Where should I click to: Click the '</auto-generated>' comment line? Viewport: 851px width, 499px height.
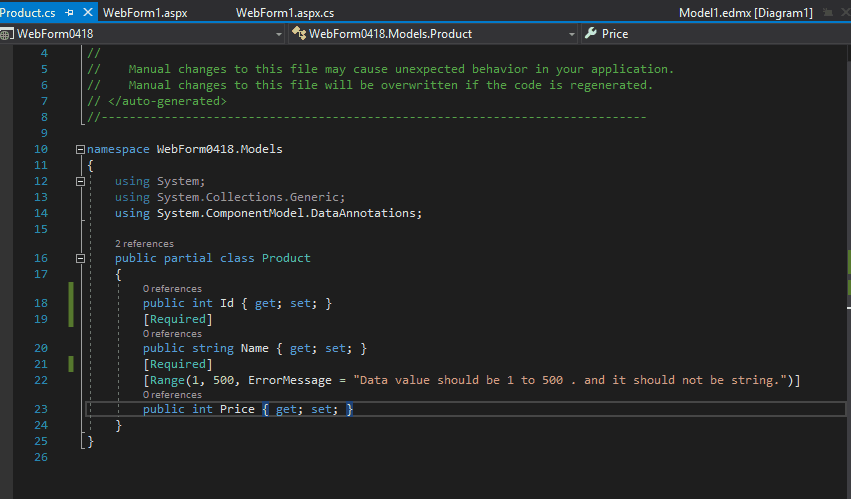click(156, 101)
